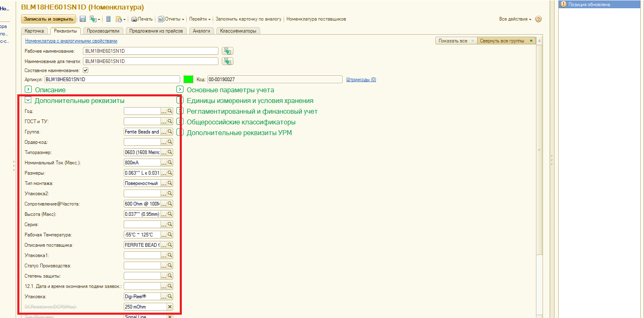
Task: Click the Записать и закрыть button
Action: pyautogui.click(x=49, y=19)
